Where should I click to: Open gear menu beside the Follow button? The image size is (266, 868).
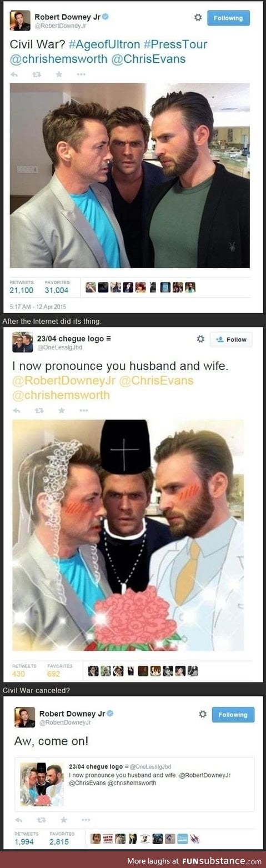pyautogui.click(x=200, y=339)
